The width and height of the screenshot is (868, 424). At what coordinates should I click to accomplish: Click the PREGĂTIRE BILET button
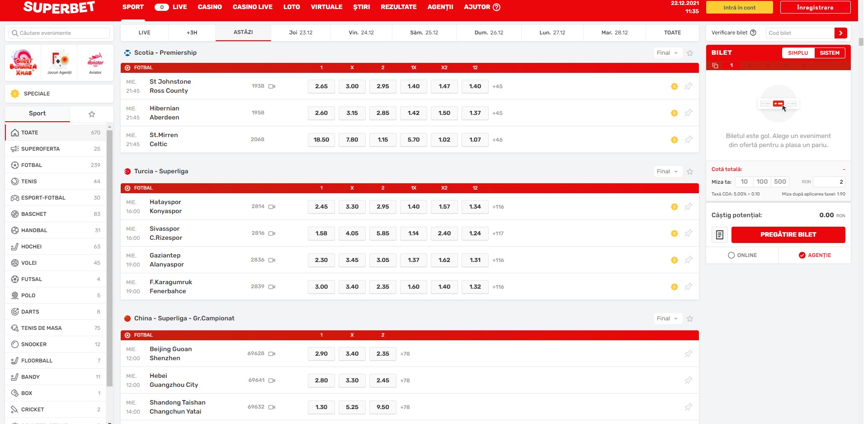coord(788,235)
